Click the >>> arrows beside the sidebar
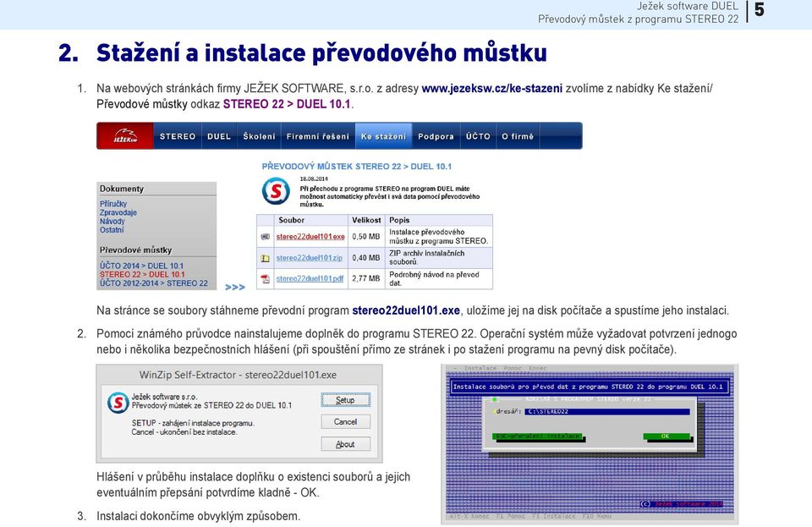 235,287
